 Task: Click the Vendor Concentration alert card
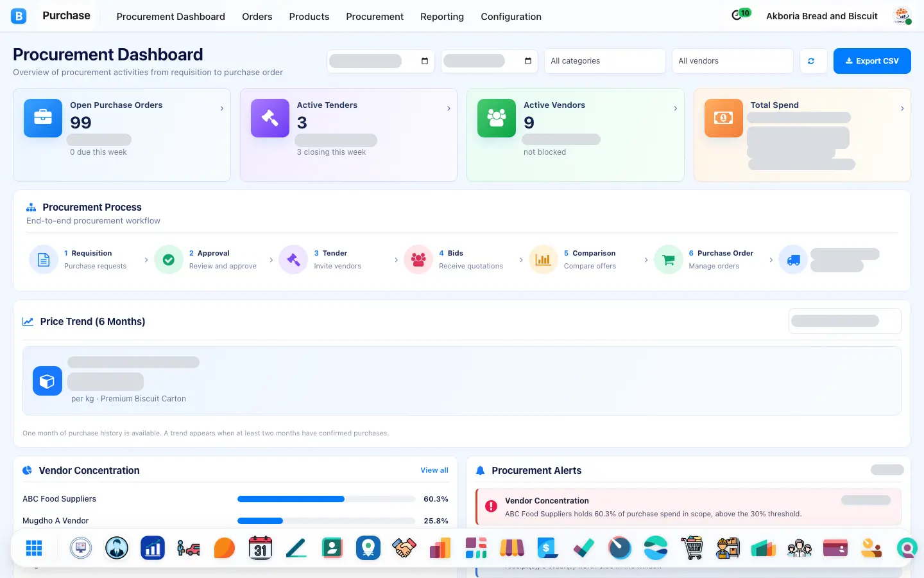pos(689,507)
